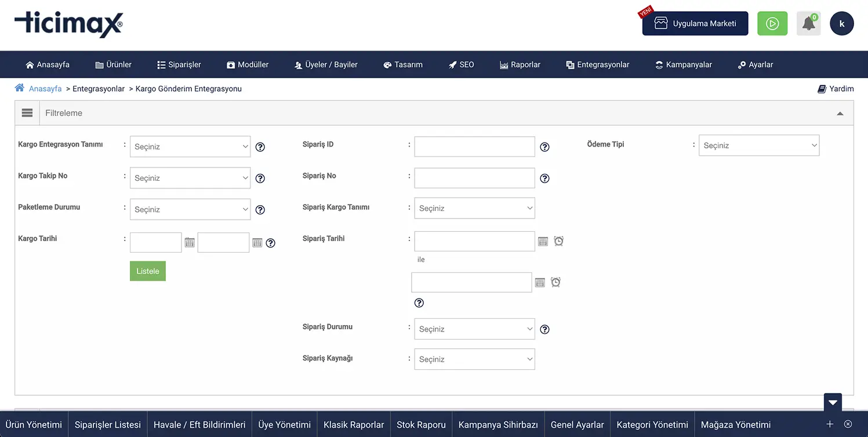The width and height of the screenshot is (868, 437).
Task: Open Klasik Raporlar shortcut tab
Action: click(x=354, y=425)
